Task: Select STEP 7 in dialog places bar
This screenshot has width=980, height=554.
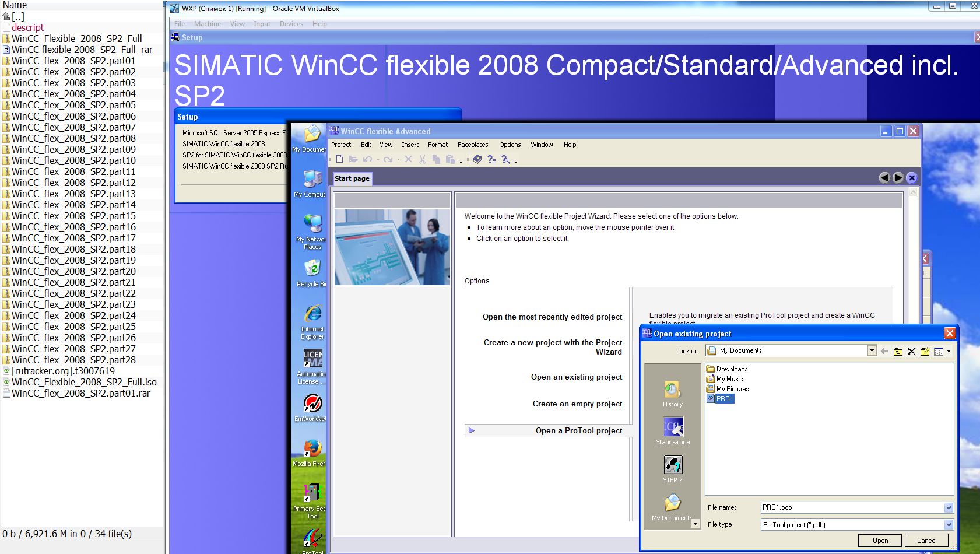Action: click(673, 469)
